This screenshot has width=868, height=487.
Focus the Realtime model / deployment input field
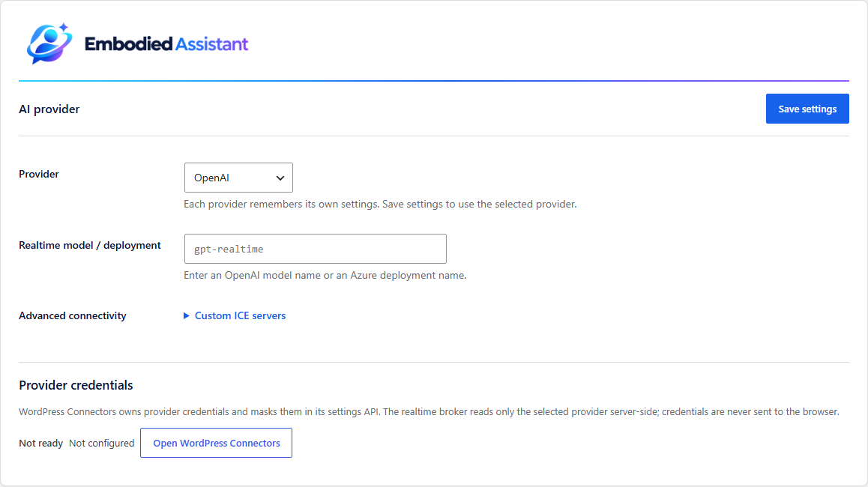pyautogui.click(x=315, y=249)
